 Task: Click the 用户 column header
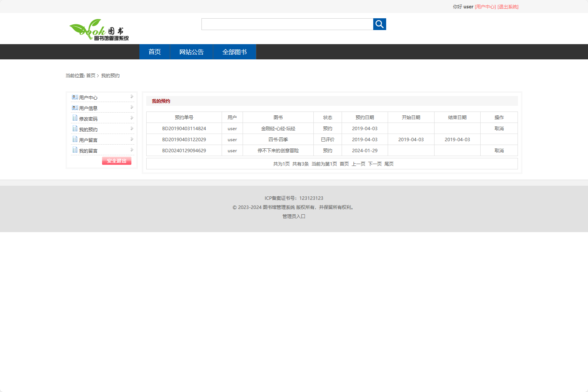(x=232, y=118)
